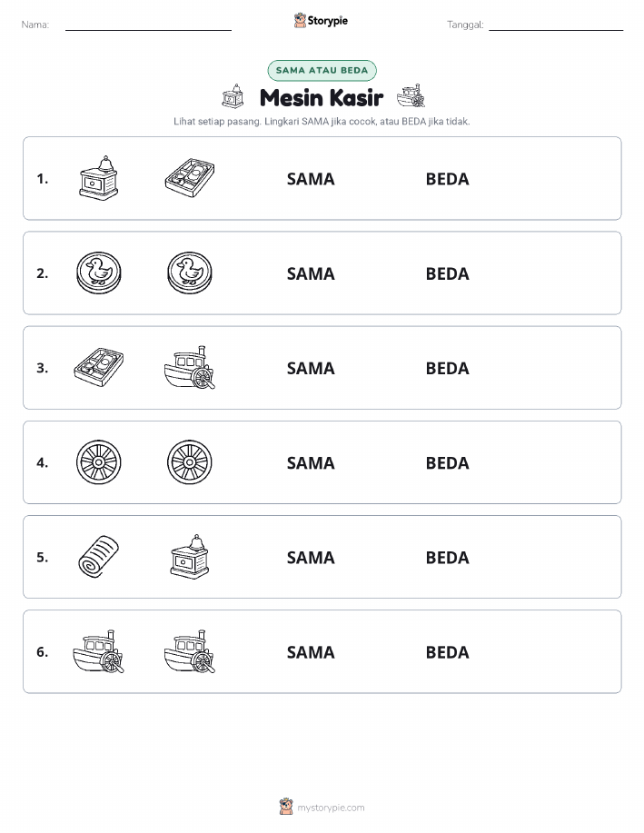Click the money tray icon in row 3
The height and width of the screenshot is (833, 644).
[99, 367]
